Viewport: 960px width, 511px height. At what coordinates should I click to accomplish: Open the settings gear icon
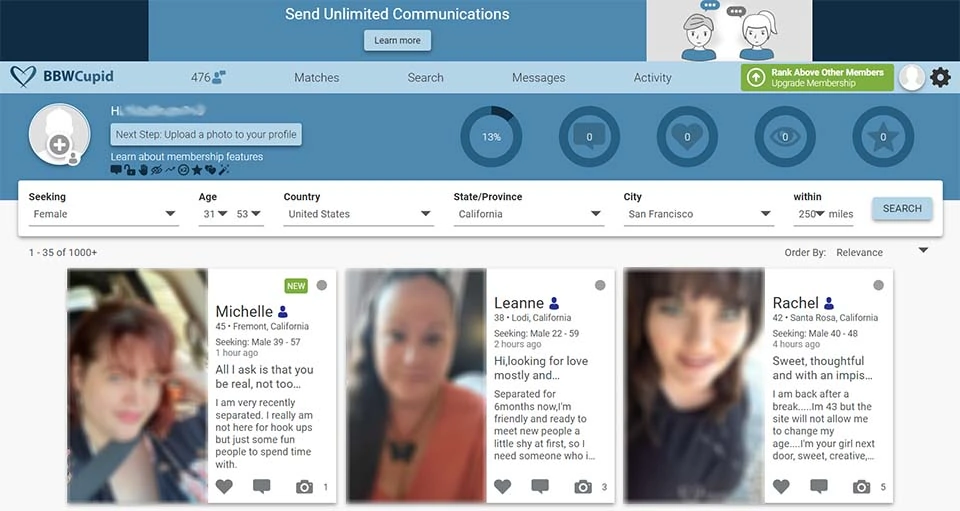[x=940, y=78]
